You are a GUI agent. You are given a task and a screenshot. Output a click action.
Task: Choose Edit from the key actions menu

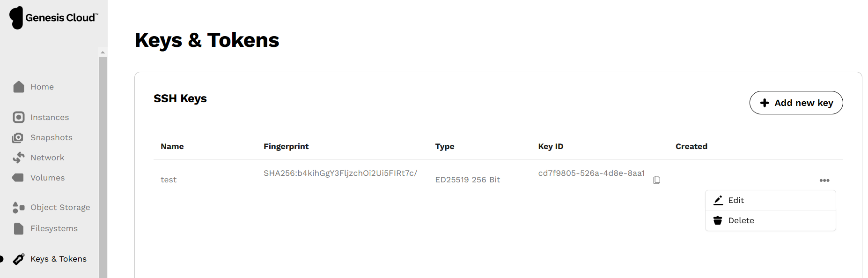(770, 200)
